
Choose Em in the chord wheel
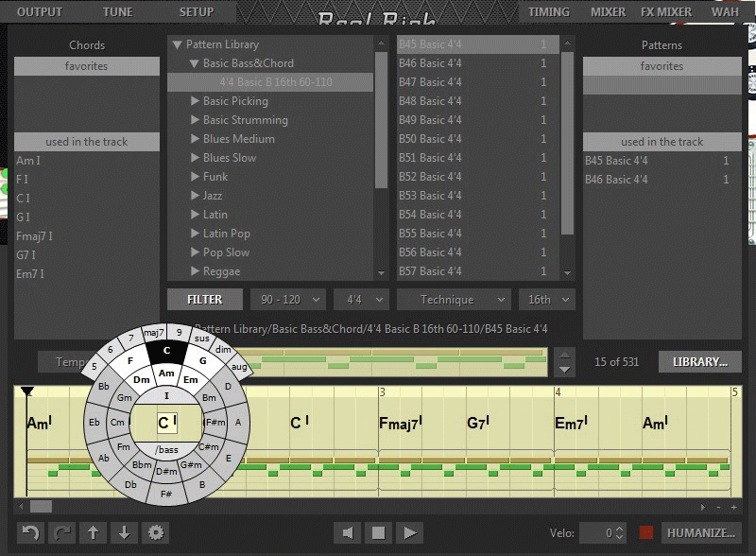tap(191, 380)
